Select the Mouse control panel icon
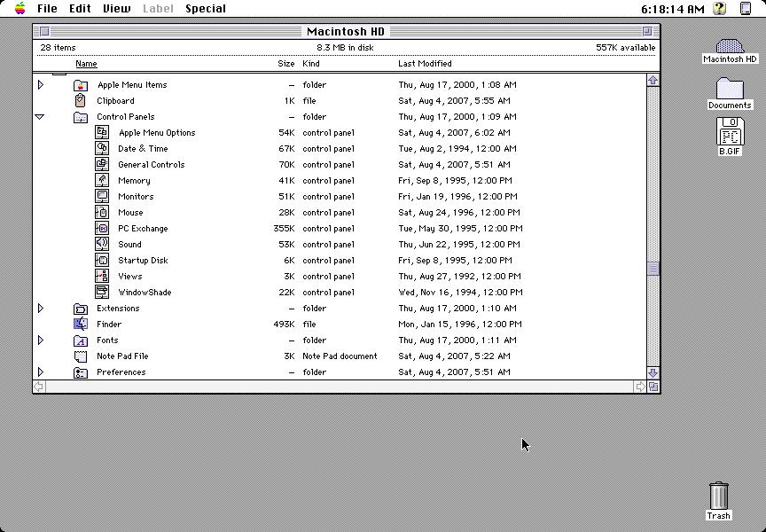This screenshot has width=766, height=532. (102, 213)
